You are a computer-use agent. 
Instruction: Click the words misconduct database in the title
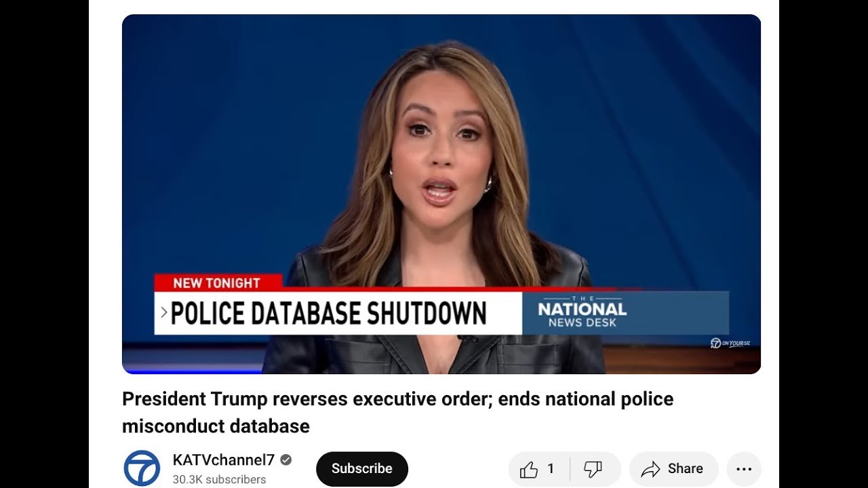click(x=216, y=426)
